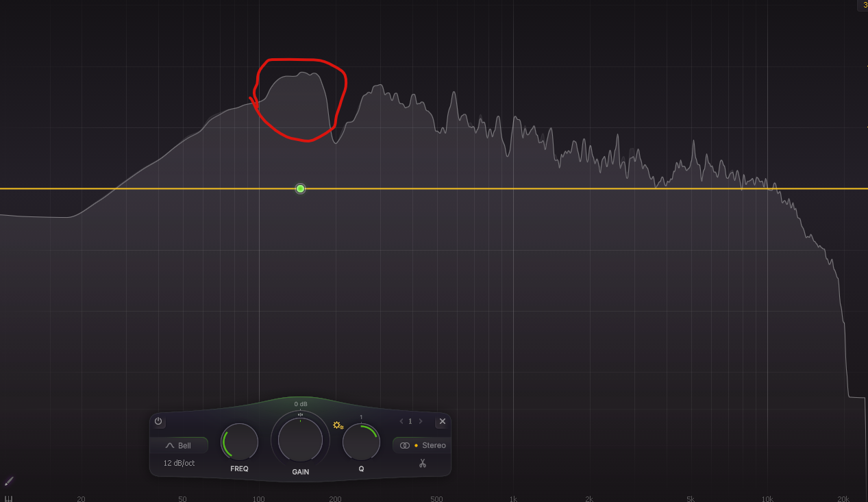Viewport: 868px width, 502px height.
Task: Click the Q knob
Action: coord(361,442)
